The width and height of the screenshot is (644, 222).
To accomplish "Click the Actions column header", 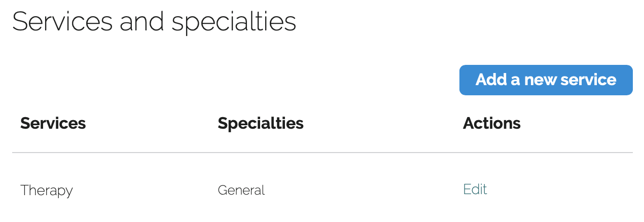I will click(x=491, y=123).
